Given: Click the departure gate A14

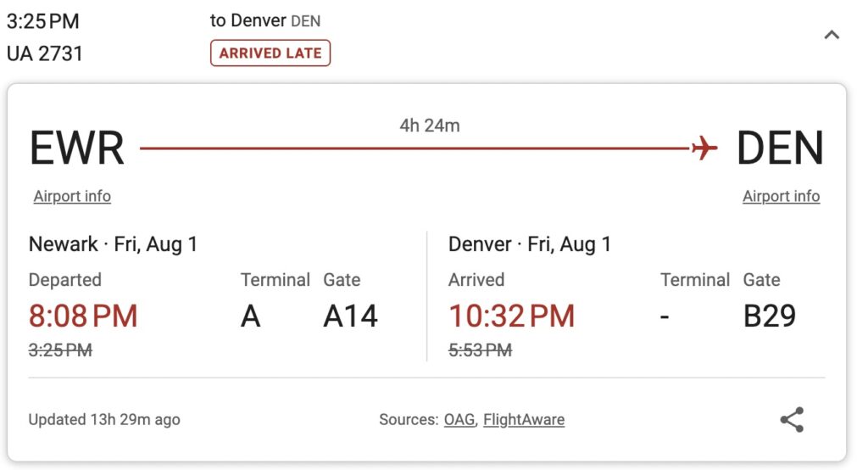Looking at the screenshot, I should (350, 316).
